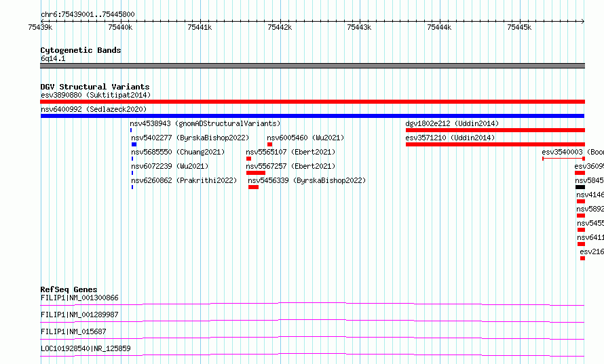604x364 pixels.
Task: Open nsv5685550 (Chuang2021) variant label
Action: 178,152
